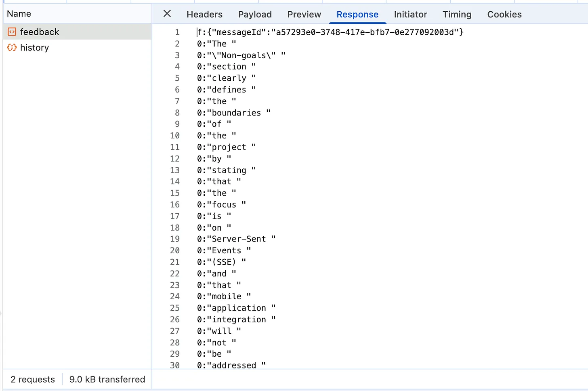Click the history request's JSON braces icon

point(12,48)
